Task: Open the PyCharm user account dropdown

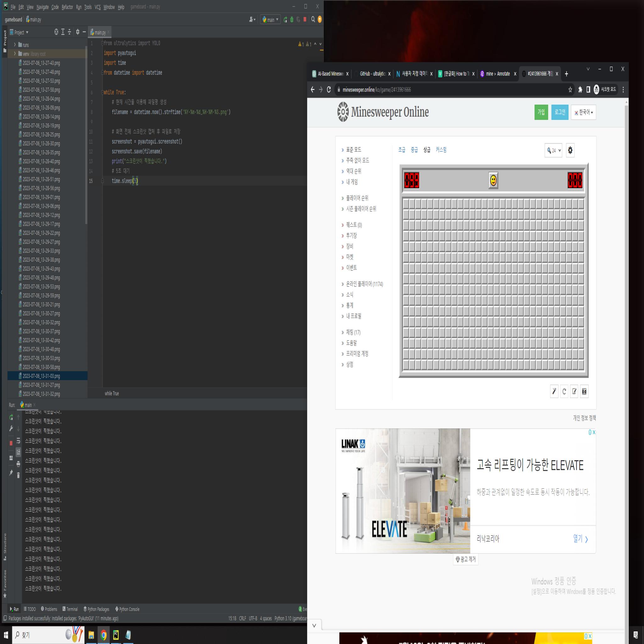Action: pos(252,20)
